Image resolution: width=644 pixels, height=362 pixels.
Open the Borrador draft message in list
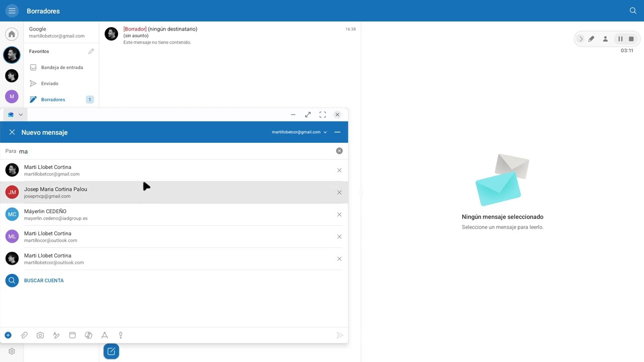(x=230, y=35)
